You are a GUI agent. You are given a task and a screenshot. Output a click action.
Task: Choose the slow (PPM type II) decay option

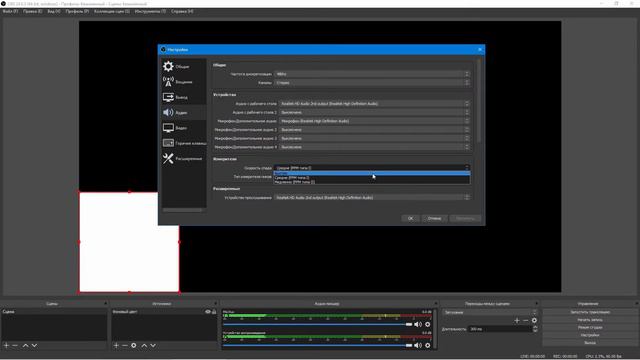click(x=372, y=182)
